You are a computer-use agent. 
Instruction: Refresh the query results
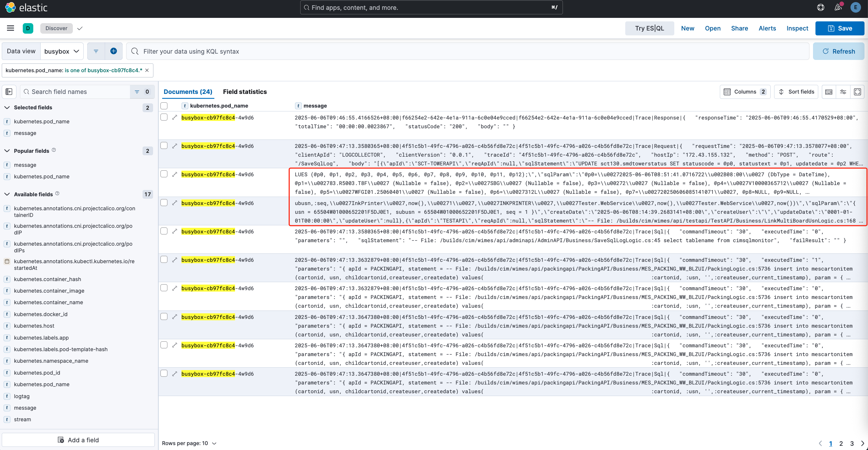click(x=839, y=51)
